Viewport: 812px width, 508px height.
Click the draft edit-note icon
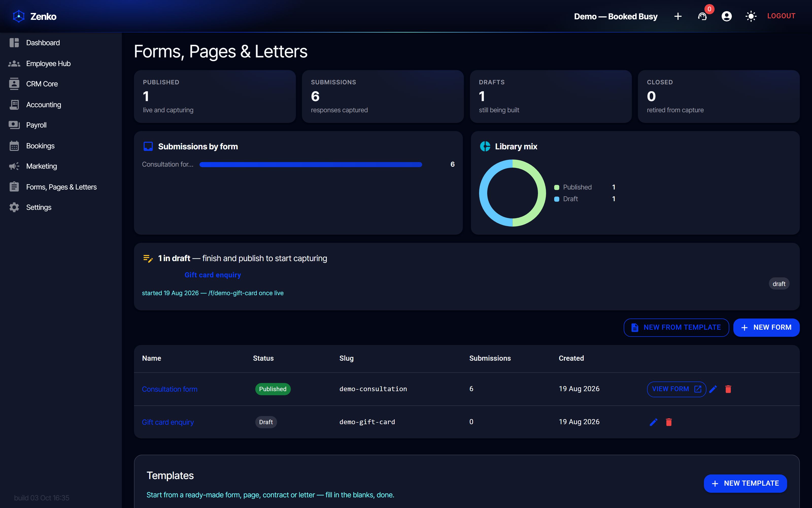(148, 258)
